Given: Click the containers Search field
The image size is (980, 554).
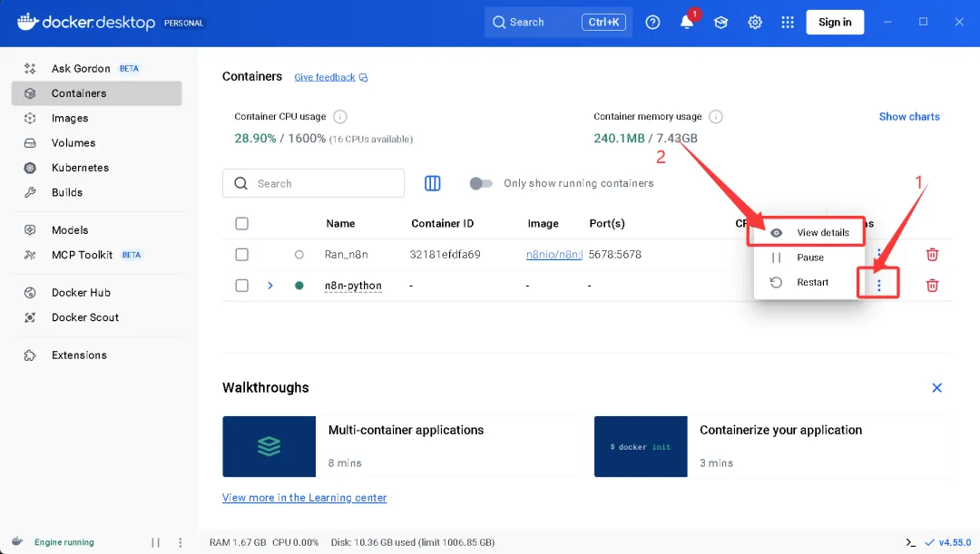Looking at the screenshot, I should [313, 184].
